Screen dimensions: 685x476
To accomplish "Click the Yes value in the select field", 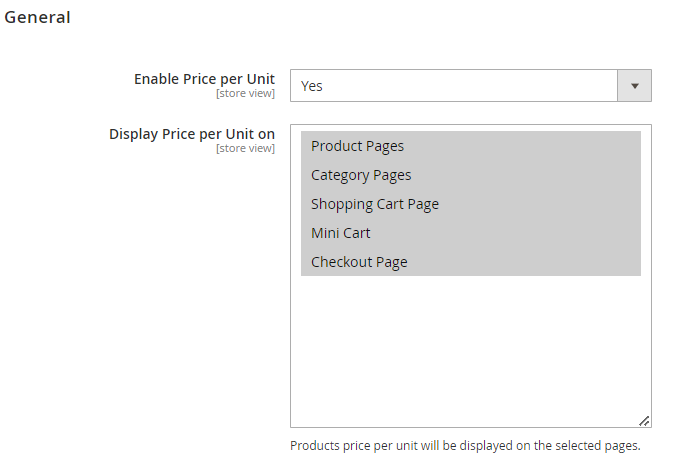I will click(x=311, y=86).
